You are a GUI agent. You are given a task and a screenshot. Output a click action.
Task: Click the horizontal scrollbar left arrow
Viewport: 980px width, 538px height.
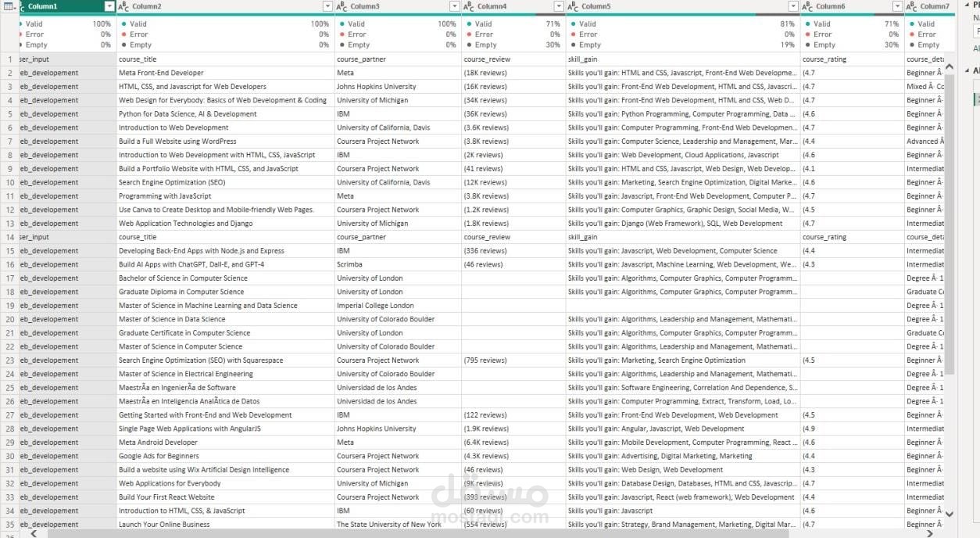[x=33, y=533]
